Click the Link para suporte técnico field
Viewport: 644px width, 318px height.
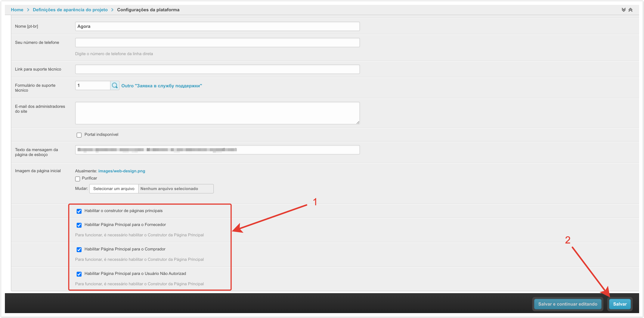[217, 69]
